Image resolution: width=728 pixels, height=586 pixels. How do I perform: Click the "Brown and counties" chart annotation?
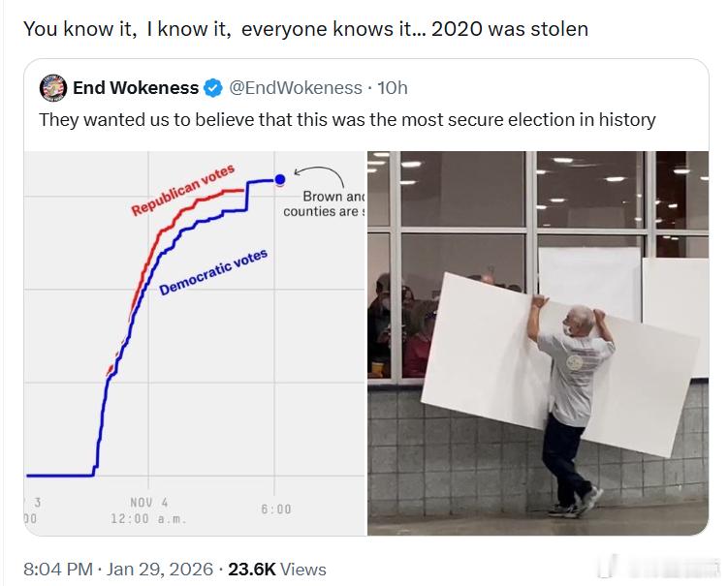coord(324,203)
